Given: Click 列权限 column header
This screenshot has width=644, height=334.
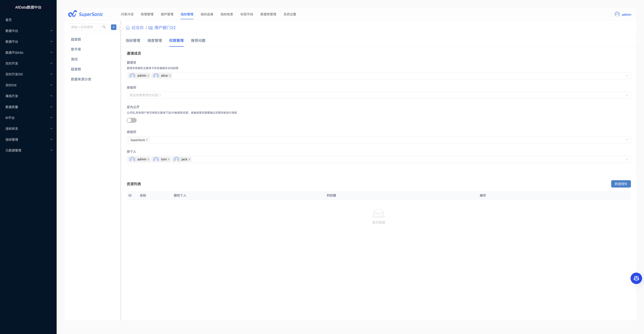Looking at the screenshot, I should tap(331, 195).
